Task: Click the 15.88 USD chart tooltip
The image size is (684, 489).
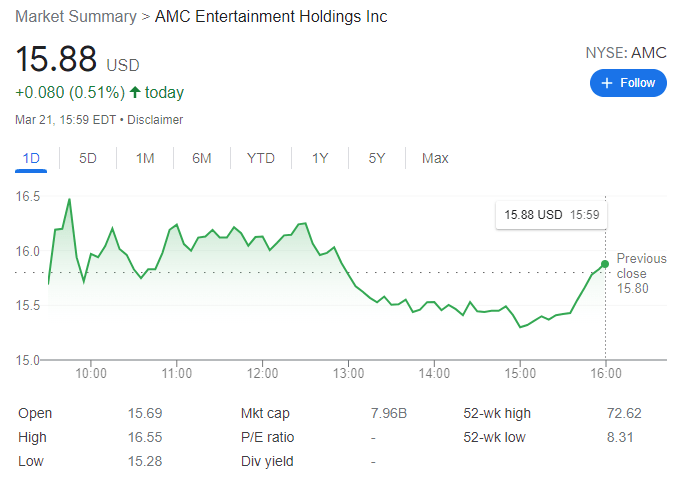Action: coord(551,214)
